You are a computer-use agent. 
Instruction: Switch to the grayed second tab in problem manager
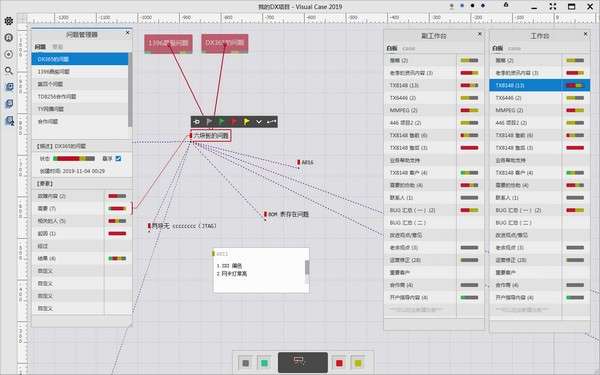(x=57, y=47)
